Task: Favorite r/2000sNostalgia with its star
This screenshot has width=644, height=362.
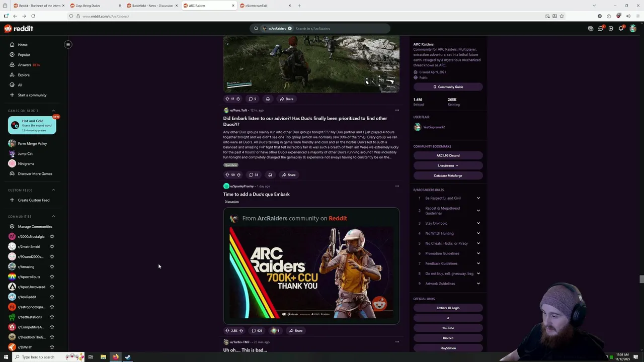Action: coord(52,236)
